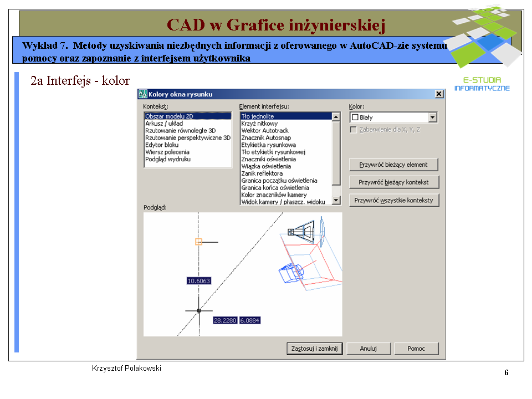
Task: Select Obszar modelu 2D in Kontekst list
Action: 188,116
